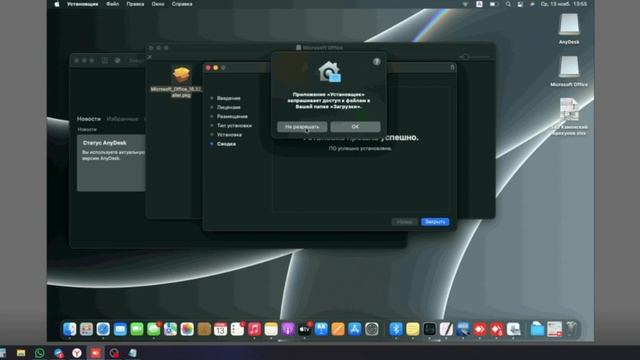Click the "Установка" step in the installer sidebar

(229, 135)
